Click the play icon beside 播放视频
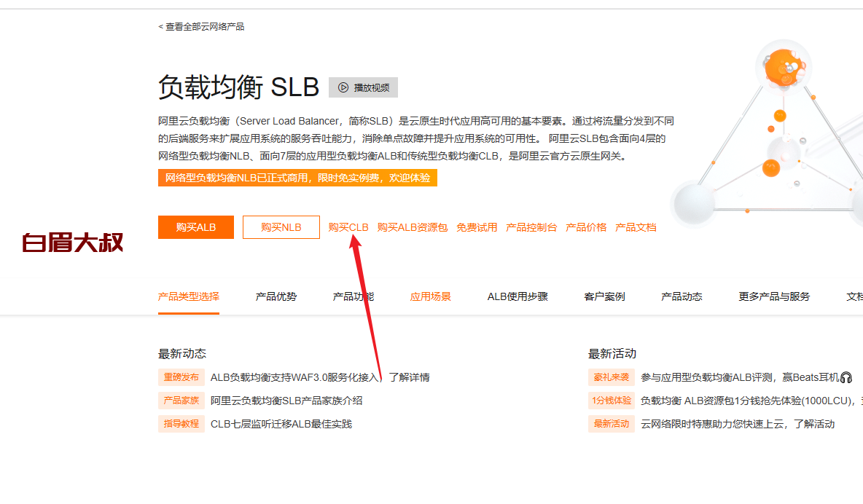Viewport: 863px width, 504px height. click(343, 87)
